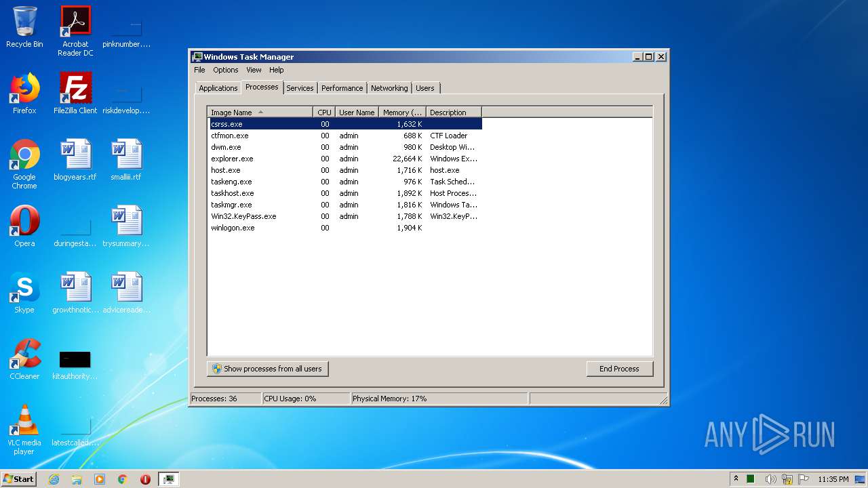This screenshot has height=488, width=868.
Task: Select the Win32.KeyPass.exe process
Action: pos(345,216)
